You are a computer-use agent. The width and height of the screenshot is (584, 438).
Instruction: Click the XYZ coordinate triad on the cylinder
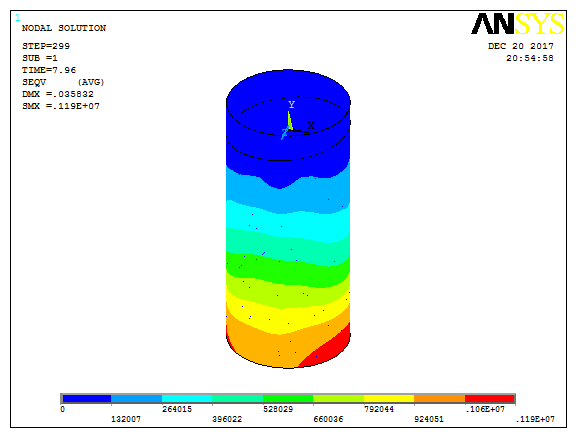point(298,120)
